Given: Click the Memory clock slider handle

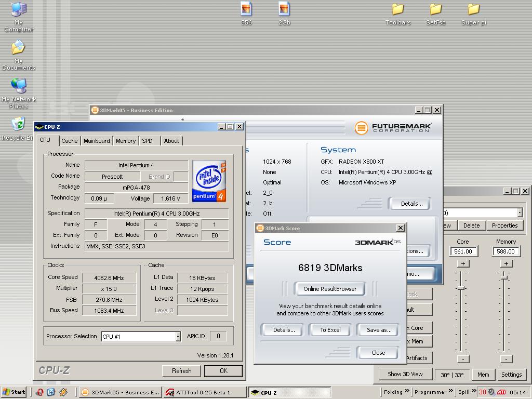Looking at the screenshot, I should (x=504, y=277).
